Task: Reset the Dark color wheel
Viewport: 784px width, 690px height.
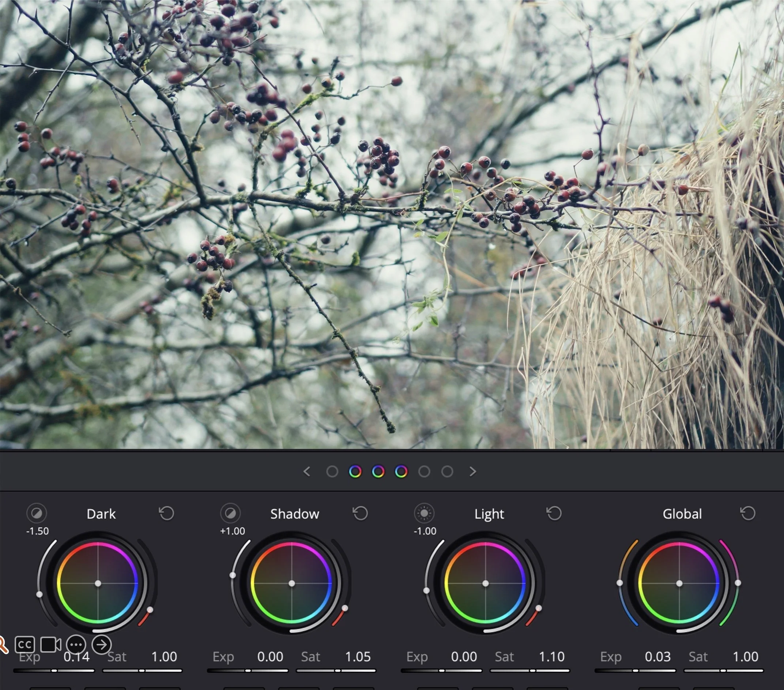Action: point(166,513)
